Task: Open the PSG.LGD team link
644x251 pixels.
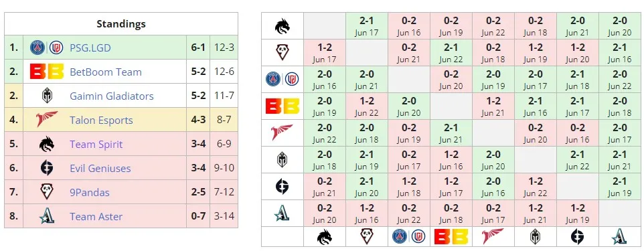Action: point(90,48)
